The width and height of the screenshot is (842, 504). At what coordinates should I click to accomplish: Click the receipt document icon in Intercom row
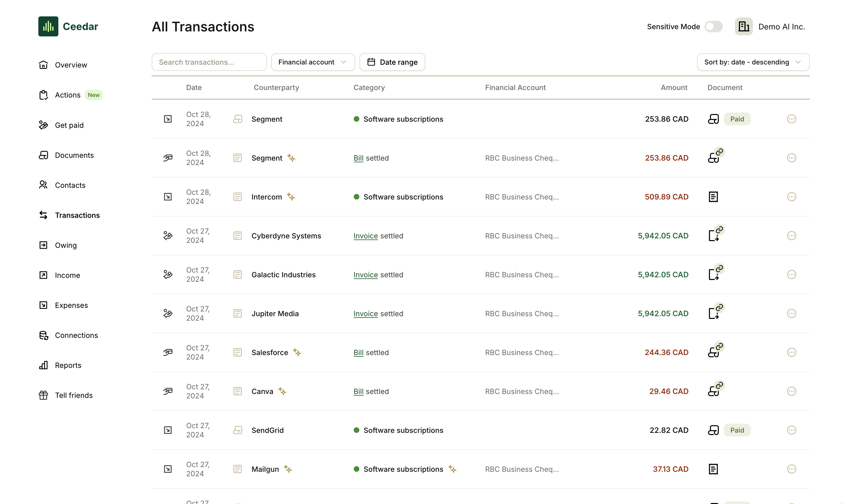[x=713, y=197]
